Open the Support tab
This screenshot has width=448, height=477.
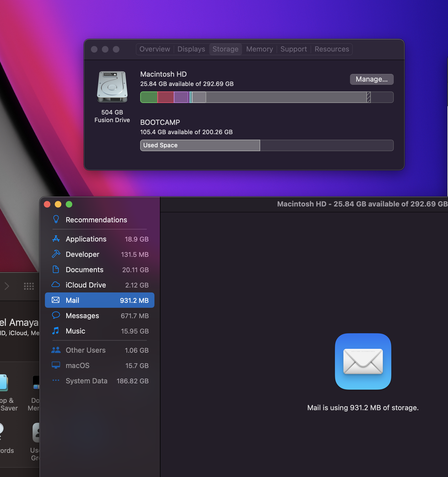click(294, 49)
